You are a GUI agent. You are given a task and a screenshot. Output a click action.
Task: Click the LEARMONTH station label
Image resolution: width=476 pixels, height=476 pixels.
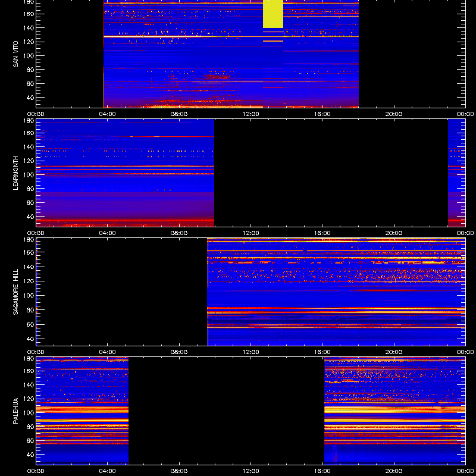coord(15,173)
